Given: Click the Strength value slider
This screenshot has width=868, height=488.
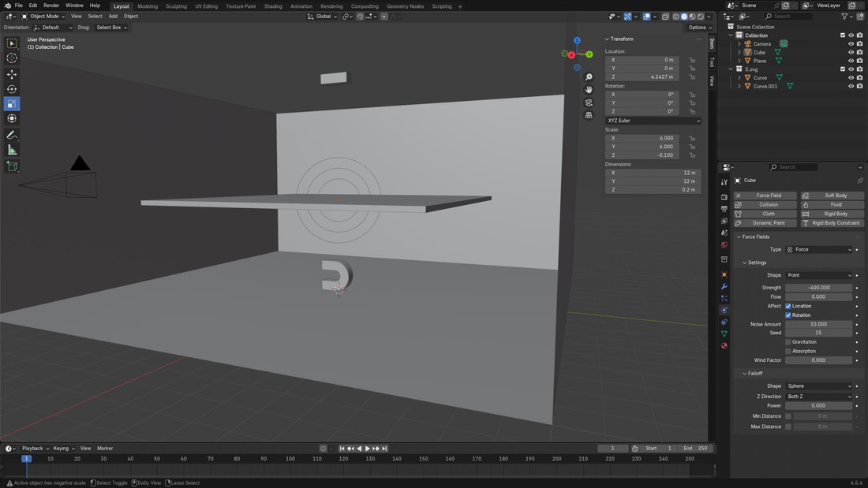Looking at the screenshot, I should (819, 288).
